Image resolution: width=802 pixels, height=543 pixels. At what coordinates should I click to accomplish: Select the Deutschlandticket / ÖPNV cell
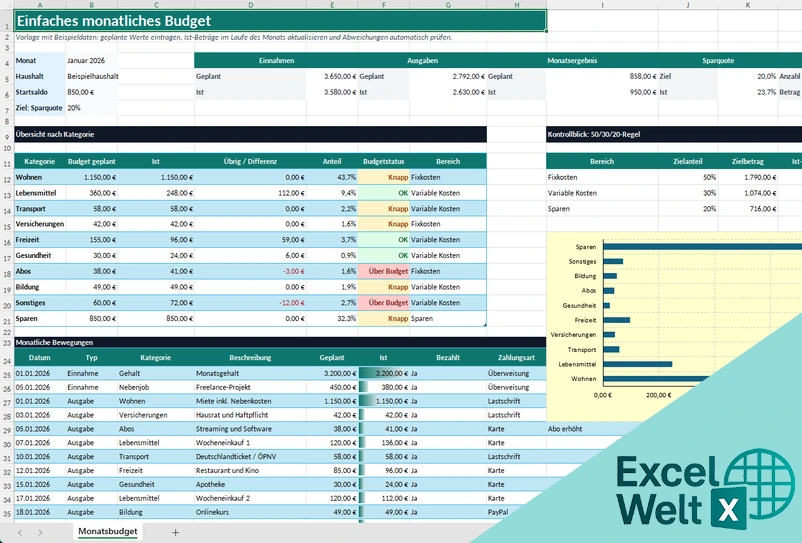click(251, 456)
